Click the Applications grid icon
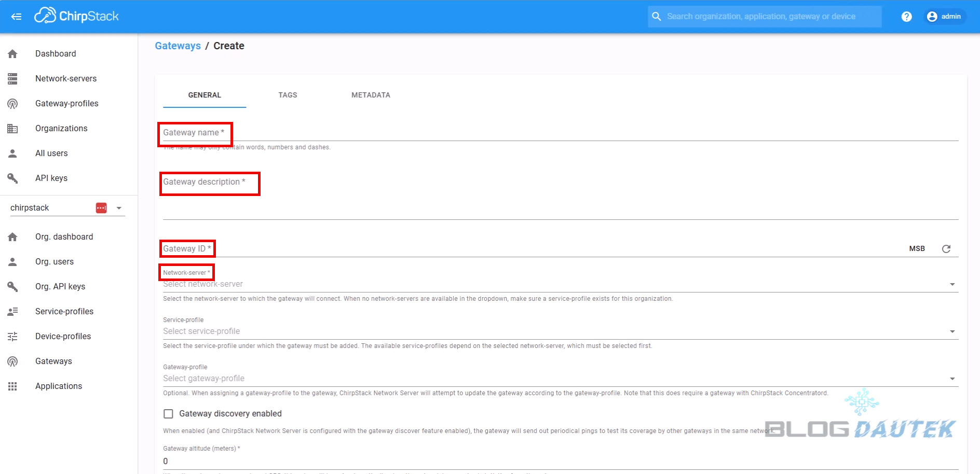 pos(13,386)
